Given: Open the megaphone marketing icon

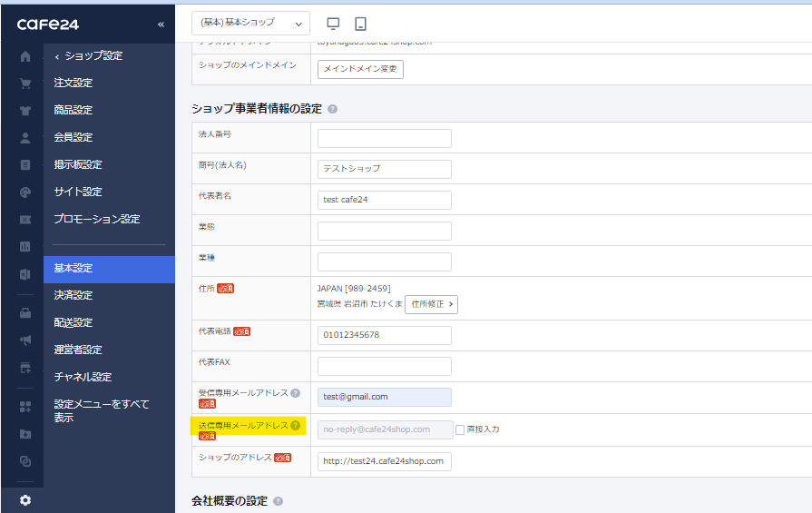Looking at the screenshot, I should point(24,340).
